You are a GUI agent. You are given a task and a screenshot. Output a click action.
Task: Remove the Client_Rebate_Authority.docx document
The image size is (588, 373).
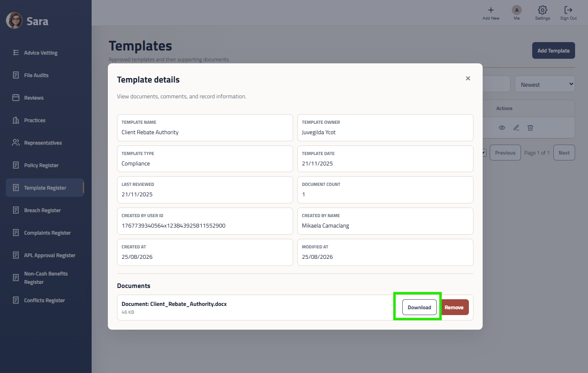pyautogui.click(x=454, y=308)
